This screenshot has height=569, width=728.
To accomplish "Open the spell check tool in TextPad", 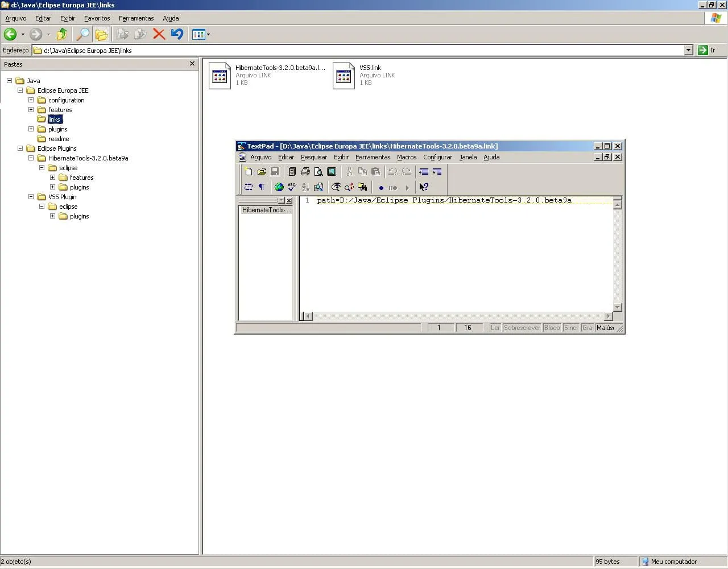I will 292,187.
